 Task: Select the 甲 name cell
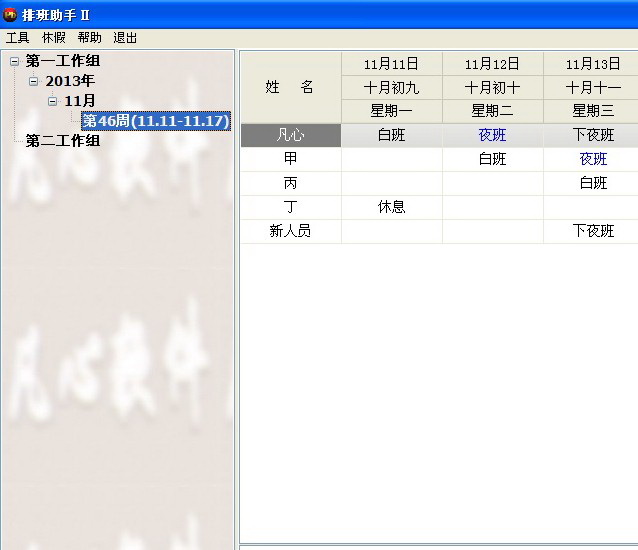pyautogui.click(x=291, y=159)
